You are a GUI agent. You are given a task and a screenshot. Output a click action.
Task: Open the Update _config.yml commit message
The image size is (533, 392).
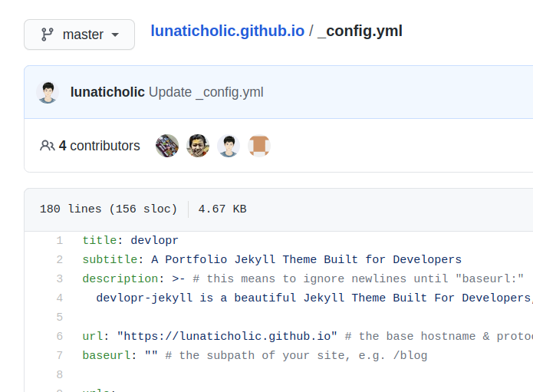click(206, 92)
